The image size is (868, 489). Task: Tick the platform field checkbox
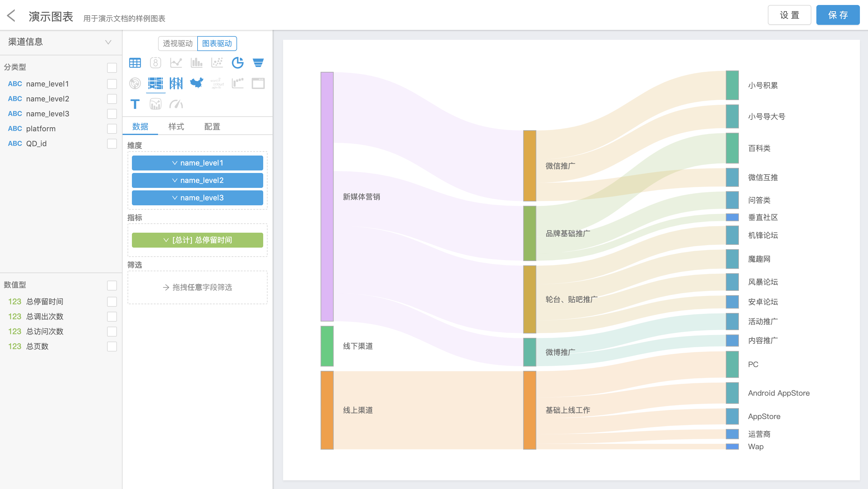coord(112,129)
